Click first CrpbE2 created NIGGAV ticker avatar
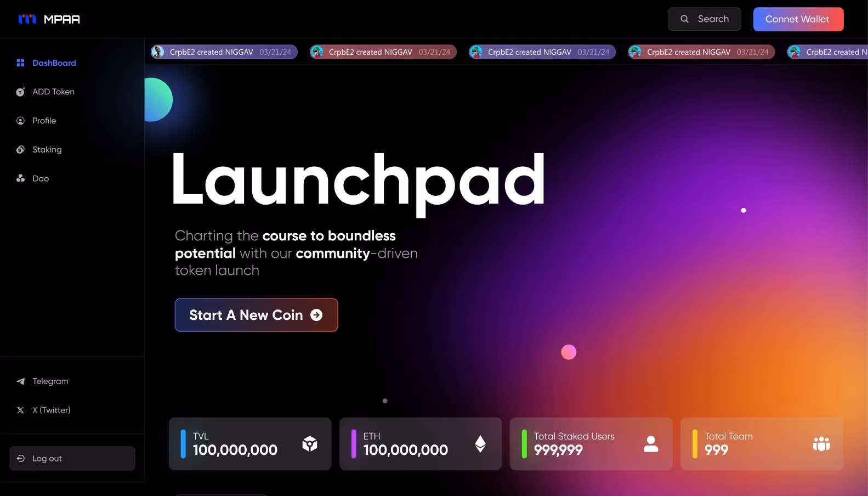 [x=158, y=52]
